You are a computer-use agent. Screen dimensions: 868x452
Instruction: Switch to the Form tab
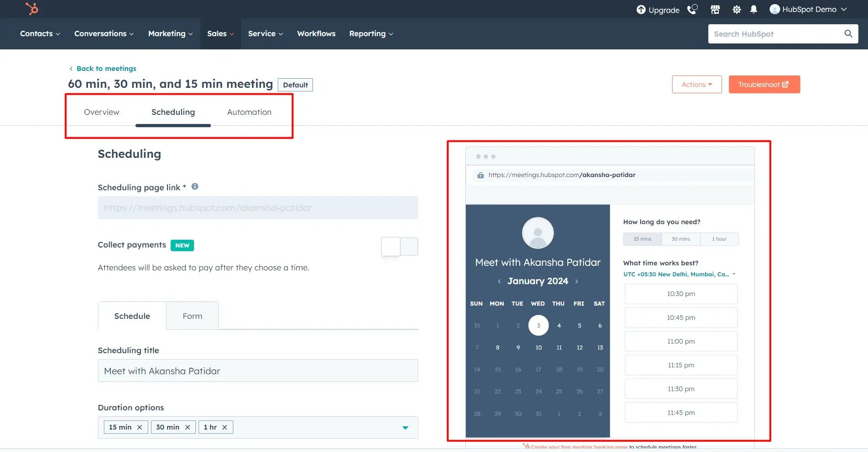pos(192,316)
